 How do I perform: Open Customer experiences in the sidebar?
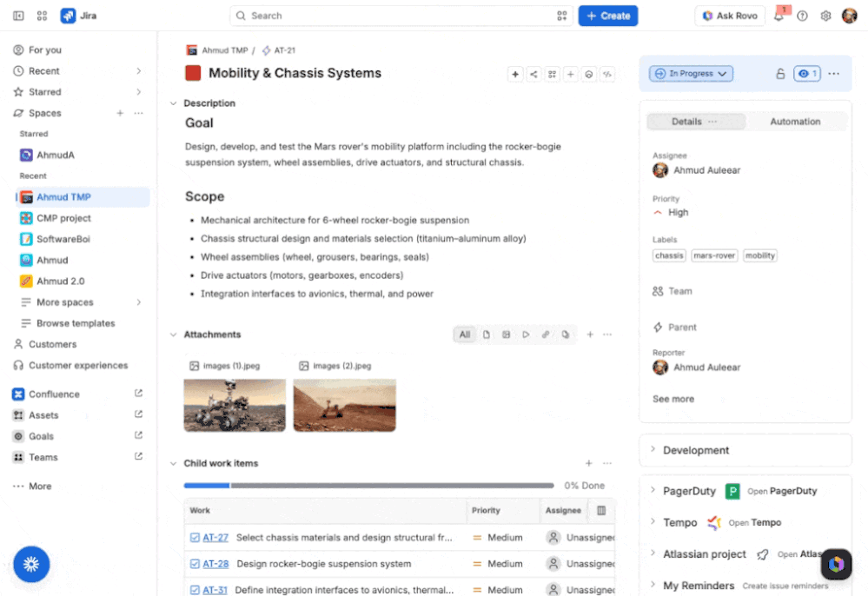78,365
